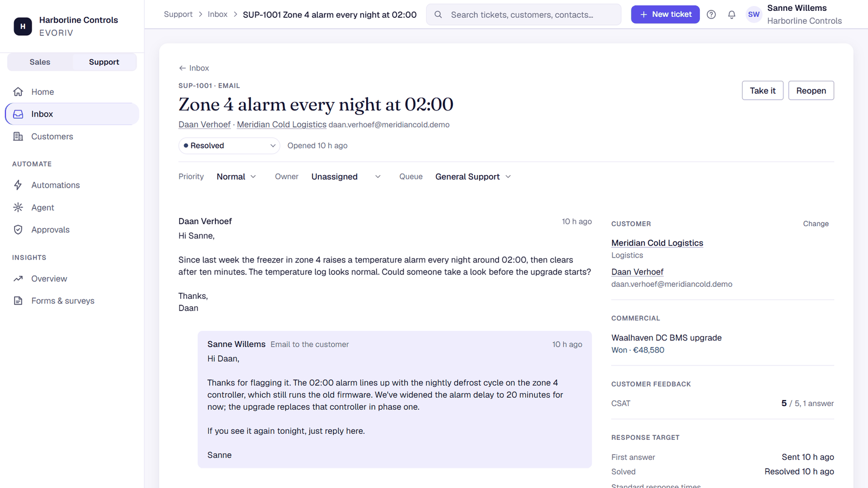Click the Automations lightning icon
Image resolution: width=868 pixels, height=488 pixels.
(x=18, y=185)
